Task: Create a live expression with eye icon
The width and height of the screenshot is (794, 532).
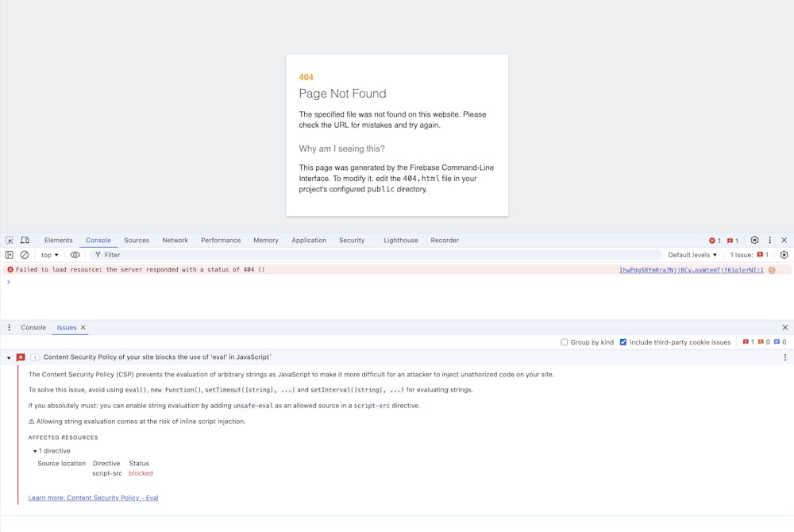Action: point(75,255)
